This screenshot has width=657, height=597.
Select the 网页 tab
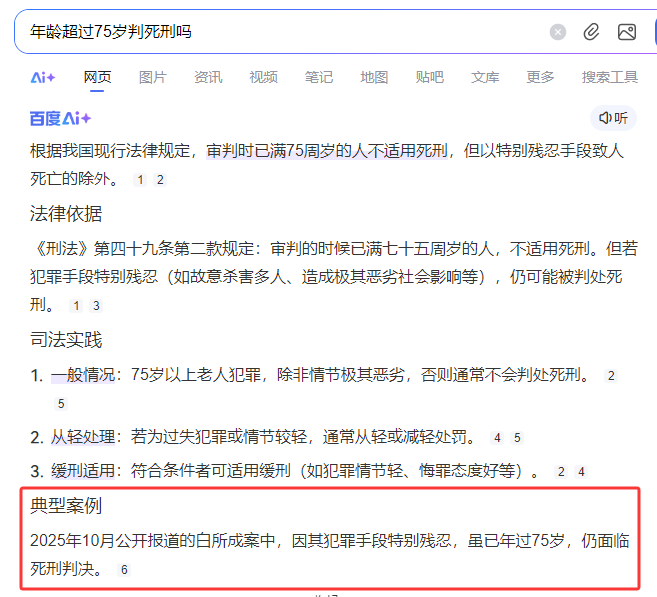[x=97, y=77]
